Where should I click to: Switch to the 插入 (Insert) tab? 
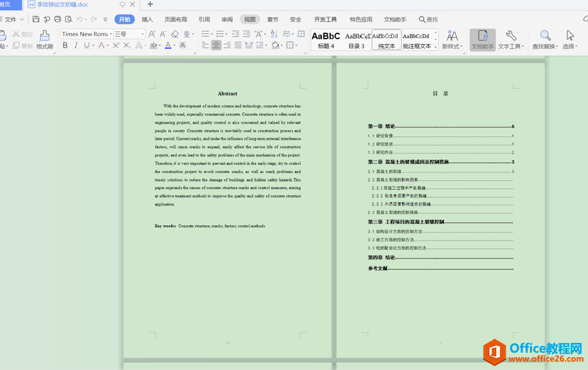[147, 19]
